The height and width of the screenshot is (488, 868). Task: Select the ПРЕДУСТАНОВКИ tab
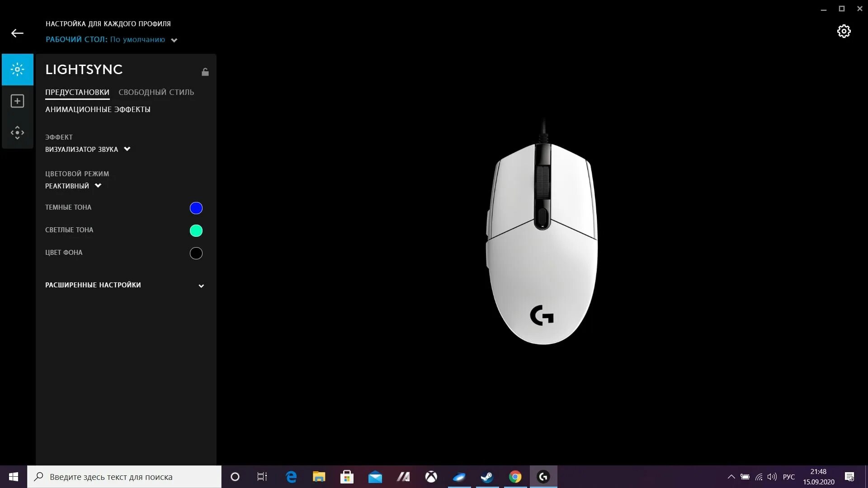[x=77, y=92]
